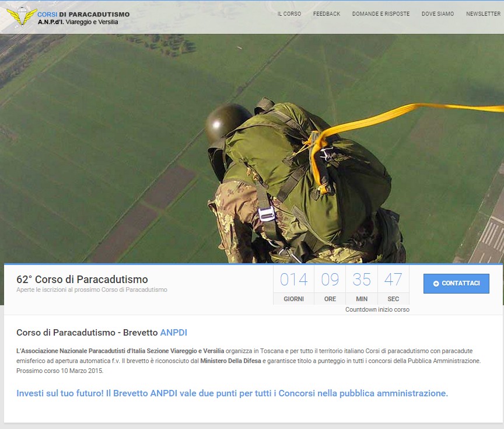This screenshot has width=504, height=429.
Task: Click the GIORNI countdown label
Action: [293, 299]
